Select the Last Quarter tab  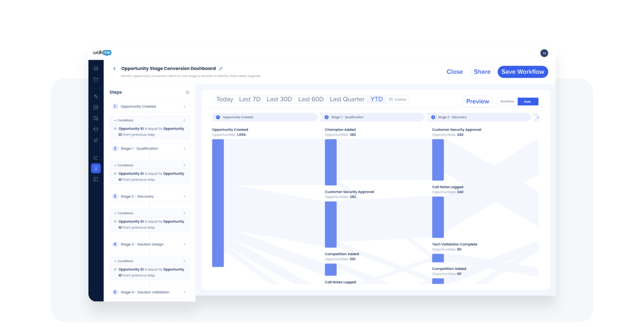(347, 99)
